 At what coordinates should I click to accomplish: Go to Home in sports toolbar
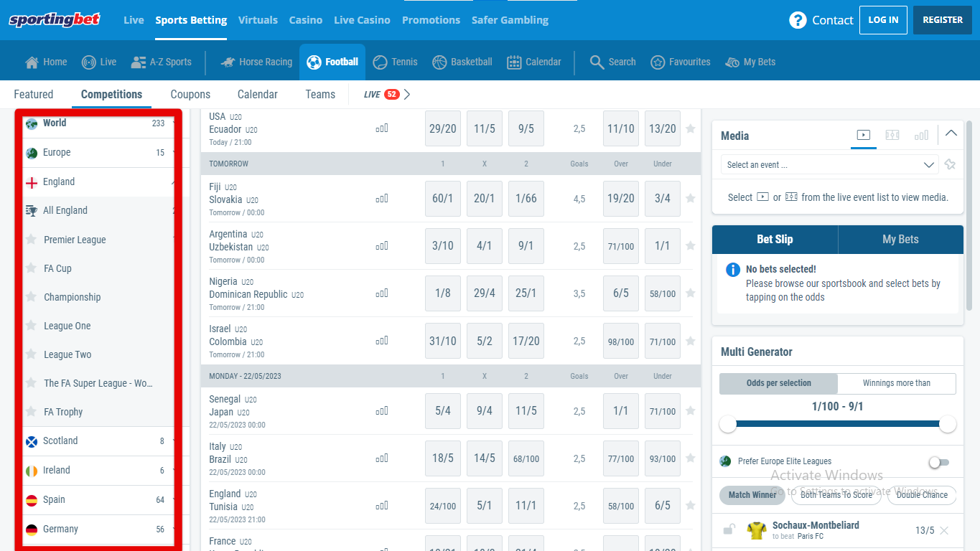pyautogui.click(x=46, y=62)
